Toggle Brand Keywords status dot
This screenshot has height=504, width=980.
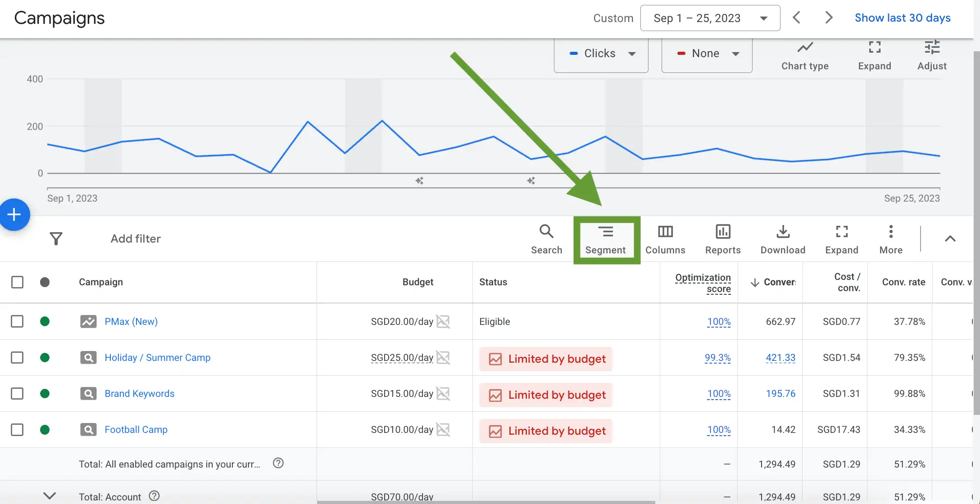pos(45,393)
